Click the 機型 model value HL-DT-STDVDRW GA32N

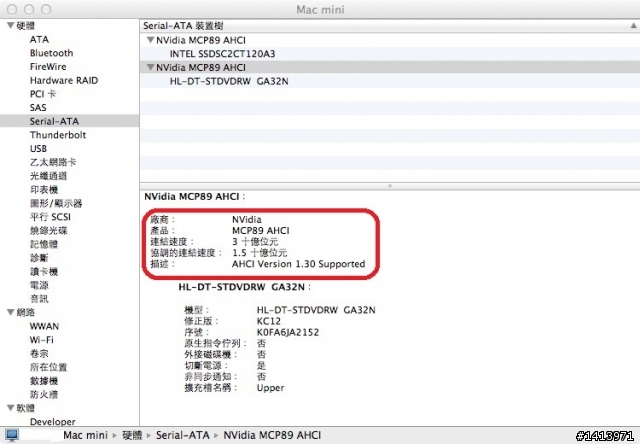coord(316,310)
